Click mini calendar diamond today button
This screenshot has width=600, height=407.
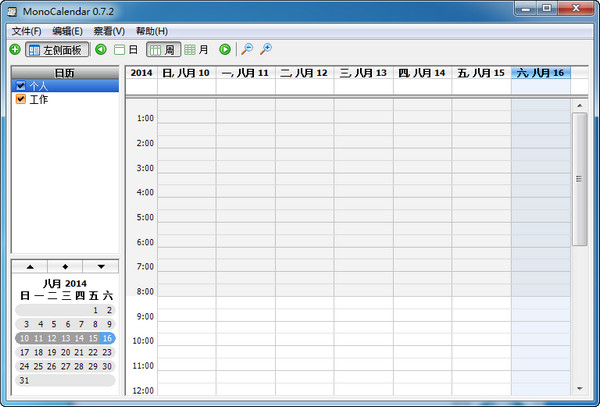65,267
